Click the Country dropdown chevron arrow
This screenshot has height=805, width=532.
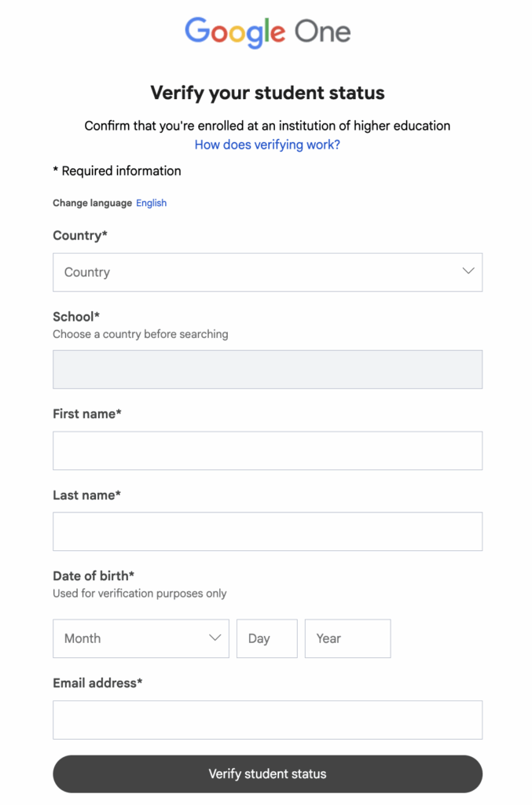(x=468, y=271)
